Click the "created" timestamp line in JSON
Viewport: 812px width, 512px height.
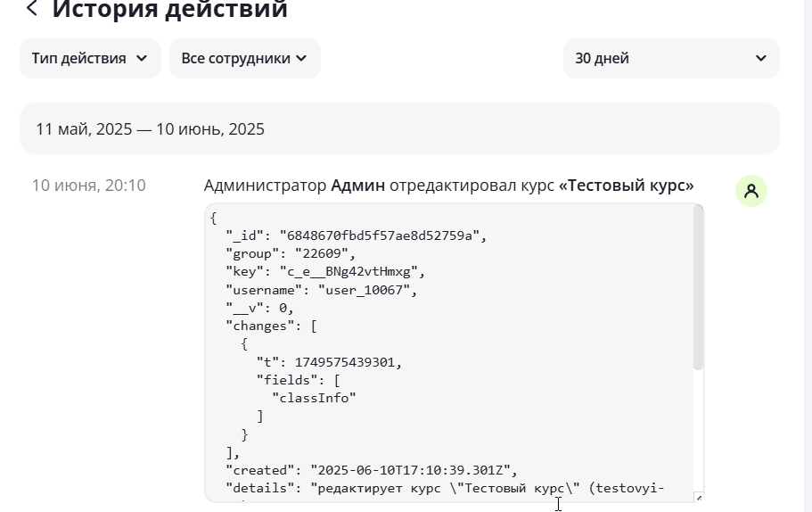pyautogui.click(x=372, y=470)
